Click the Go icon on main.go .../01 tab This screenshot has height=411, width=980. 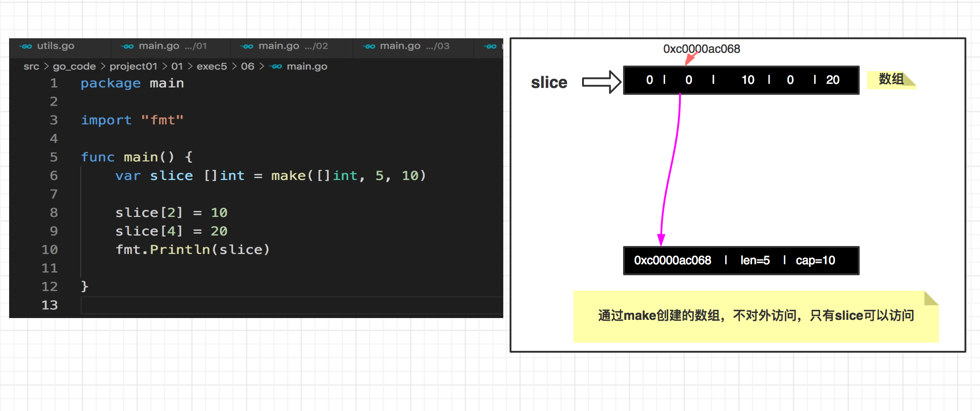pos(128,46)
